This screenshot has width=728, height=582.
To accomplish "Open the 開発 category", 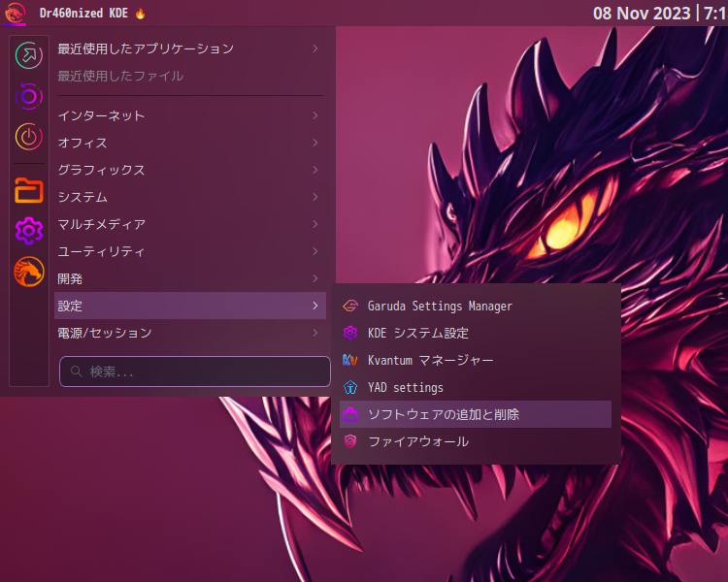I will click(190, 278).
